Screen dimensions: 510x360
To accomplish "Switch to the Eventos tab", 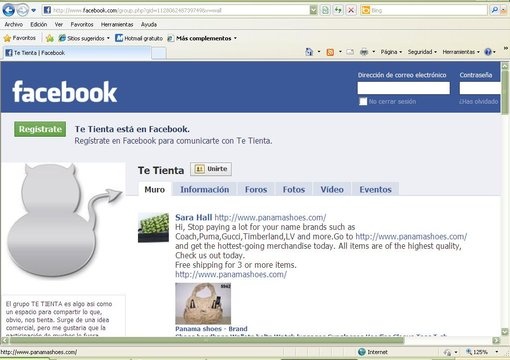I will (x=375, y=189).
